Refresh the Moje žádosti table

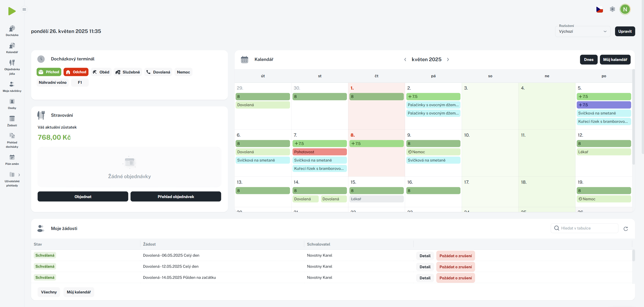pyautogui.click(x=626, y=228)
